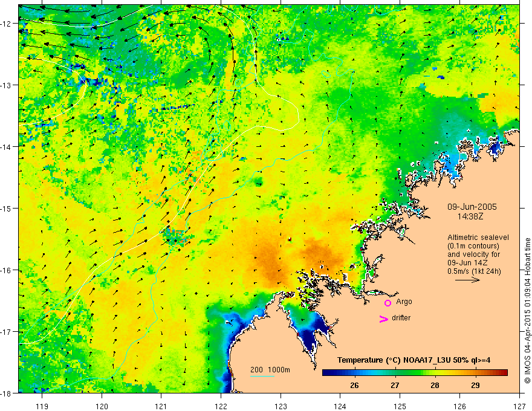Viewport: 532px width, 411px height.
Task: Click the cyan bathymetry legend line
Action: (262, 376)
